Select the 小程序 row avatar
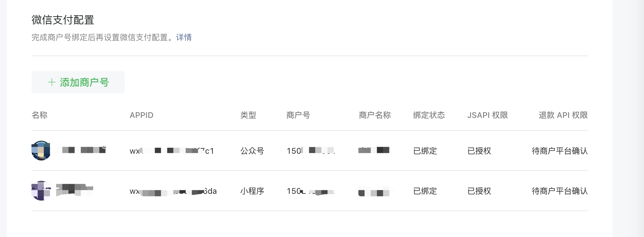This screenshot has width=644, height=237. click(41, 191)
